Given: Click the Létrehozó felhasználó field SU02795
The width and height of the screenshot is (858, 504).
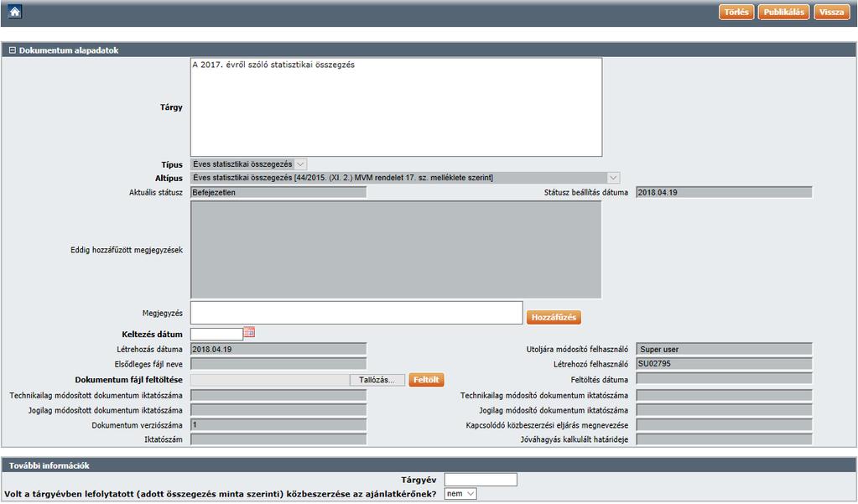Looking at the screenshot, I should (724, 364).
